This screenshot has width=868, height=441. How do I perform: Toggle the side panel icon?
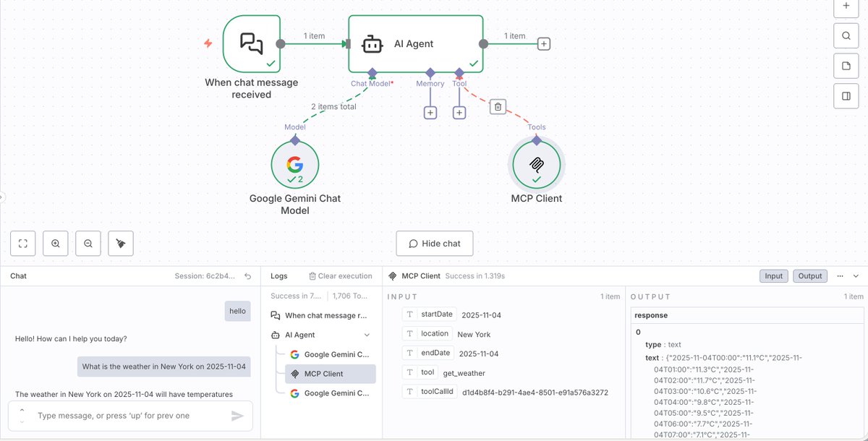point(846,96)
